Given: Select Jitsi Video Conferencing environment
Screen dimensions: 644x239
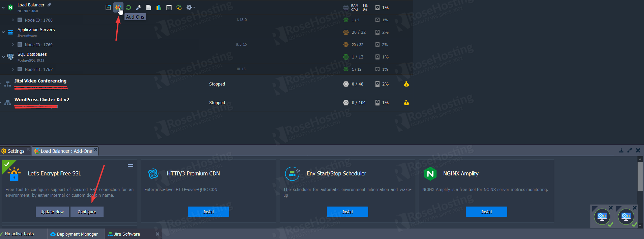Looking at the screenshot, I should click(x=40, y=81).
